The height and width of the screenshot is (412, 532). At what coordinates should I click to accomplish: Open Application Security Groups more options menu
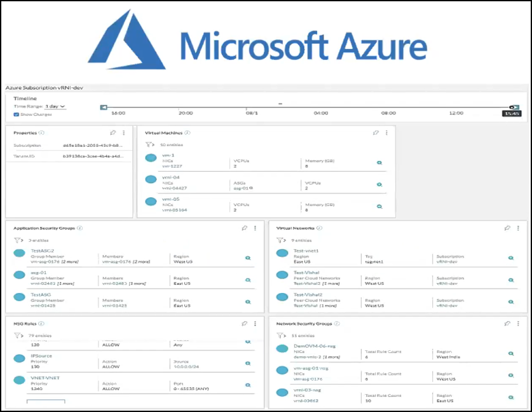click(x=255, y=228)
